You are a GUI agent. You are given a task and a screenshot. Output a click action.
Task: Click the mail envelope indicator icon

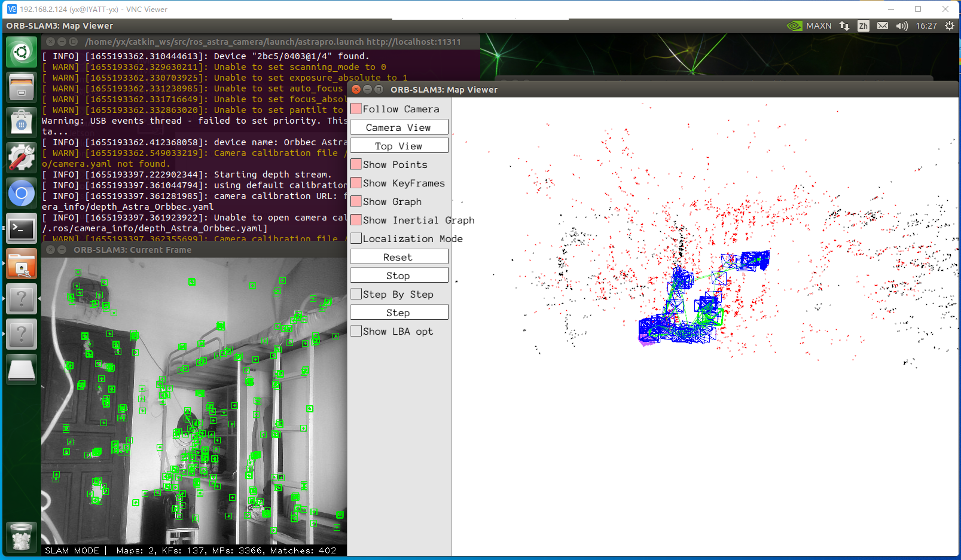pyautogui.click(x=883, y=26)
